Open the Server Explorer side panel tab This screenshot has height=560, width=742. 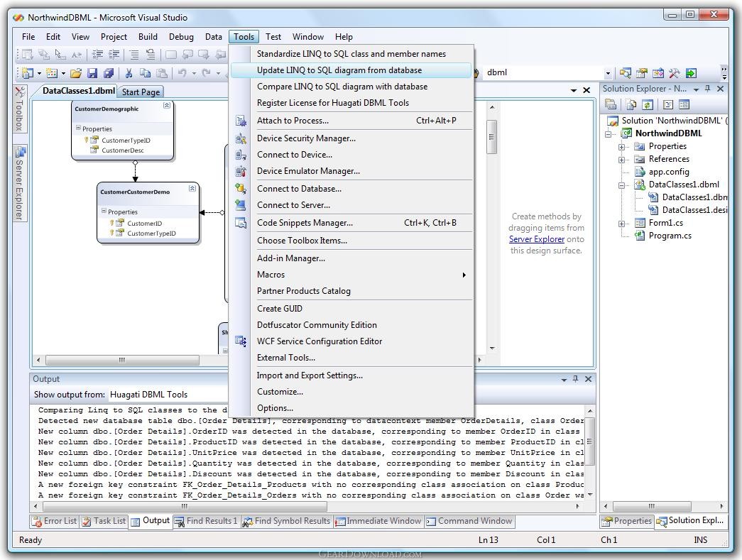point(19,183)
